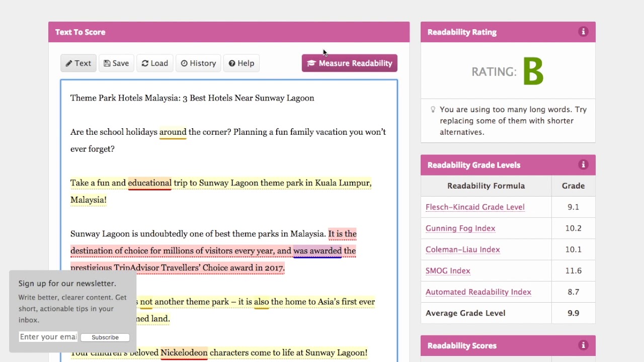This screenshot has width=644, height=362.
Task: Open the Help button
Action: point(242,63)
